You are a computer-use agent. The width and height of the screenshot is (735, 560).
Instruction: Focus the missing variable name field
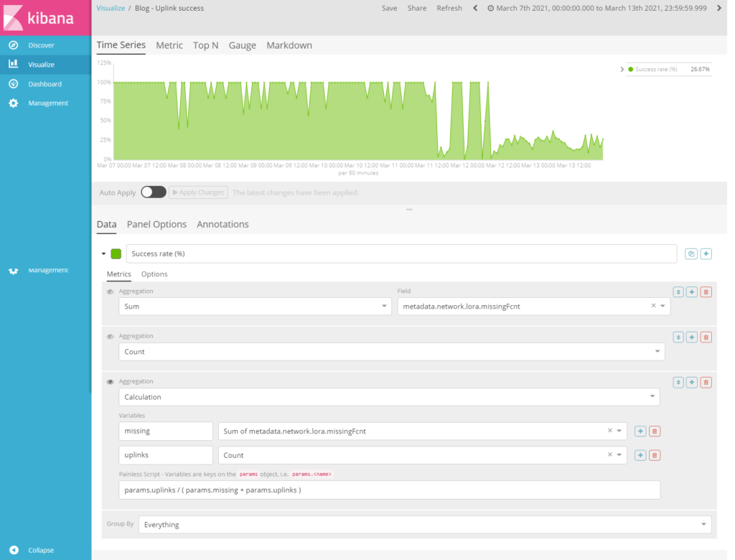point(166,431)
